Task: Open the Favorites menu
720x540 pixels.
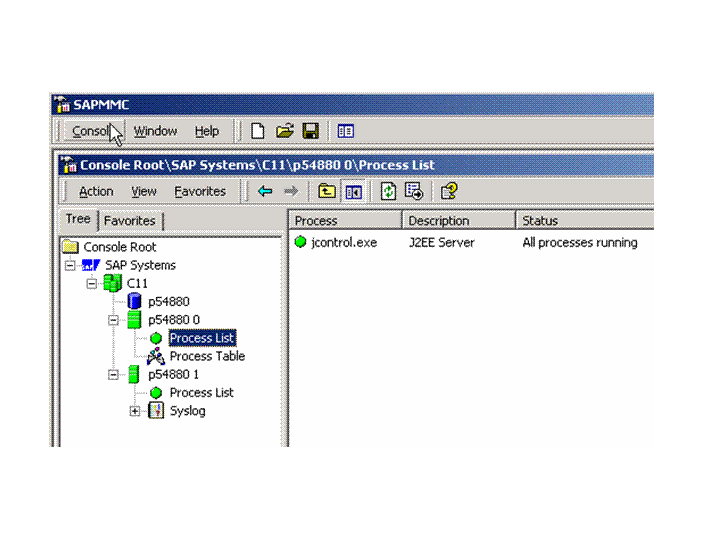Action: pos(200,191)
